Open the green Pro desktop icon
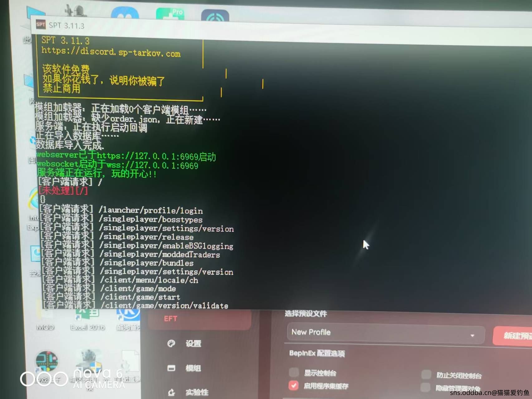The image size is (532, 399). coord(170,15)
